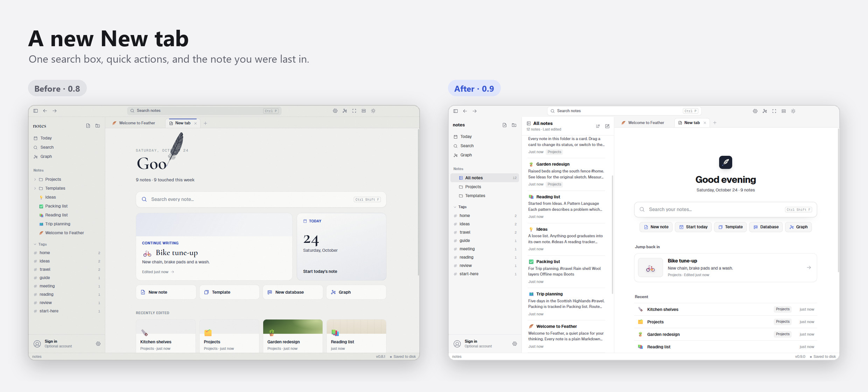Expand Templates folder in Before sidebar

[35, 188]
